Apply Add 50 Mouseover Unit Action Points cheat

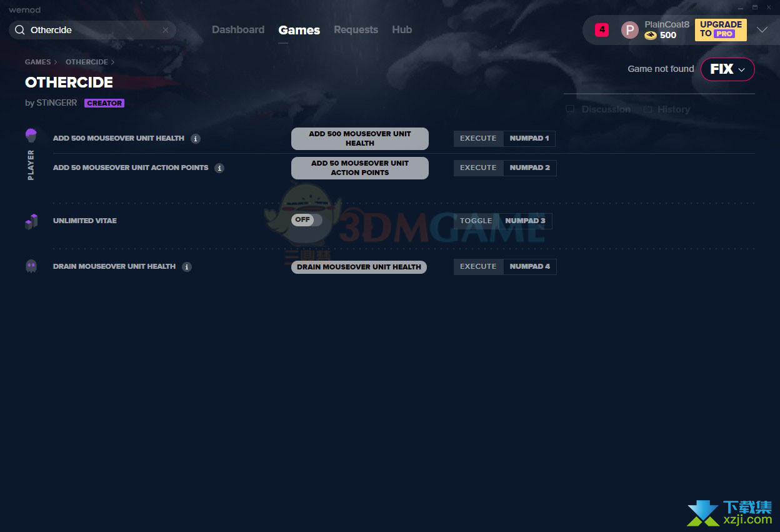(x=360, y=168)
